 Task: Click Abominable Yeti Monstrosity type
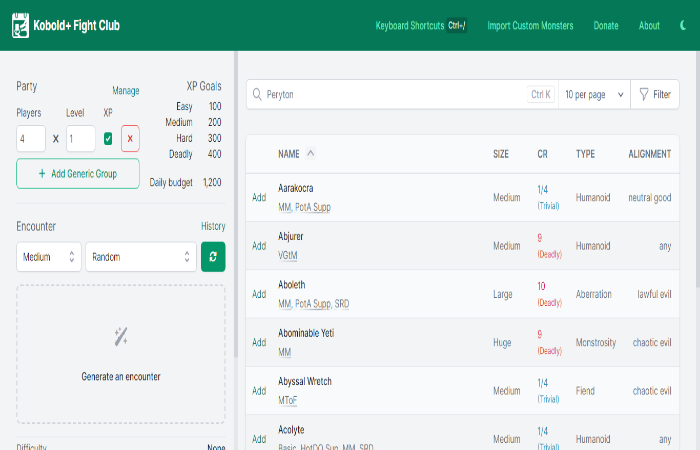tap(596, 342)
